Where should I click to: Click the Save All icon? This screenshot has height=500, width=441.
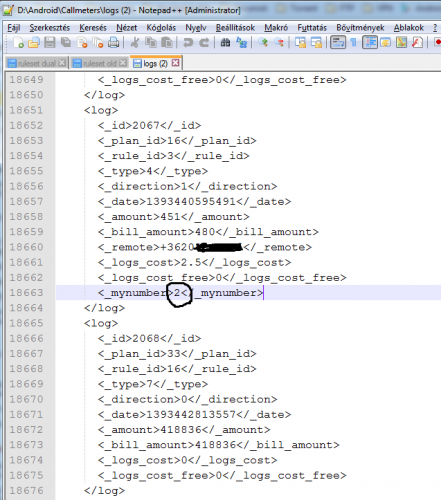(x=66, y=42)
